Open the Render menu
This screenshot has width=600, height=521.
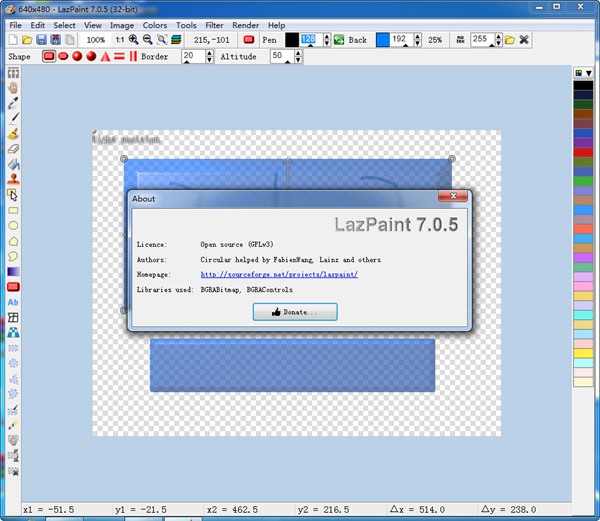pos(246,25)
